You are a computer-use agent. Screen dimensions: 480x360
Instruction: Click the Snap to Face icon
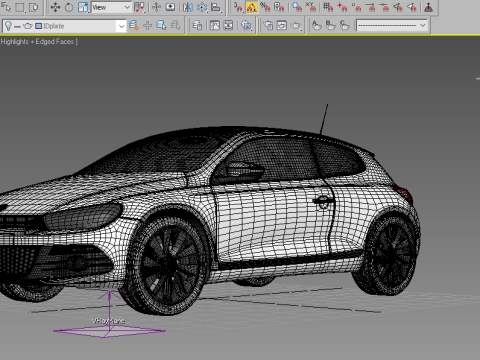point(412,7)
